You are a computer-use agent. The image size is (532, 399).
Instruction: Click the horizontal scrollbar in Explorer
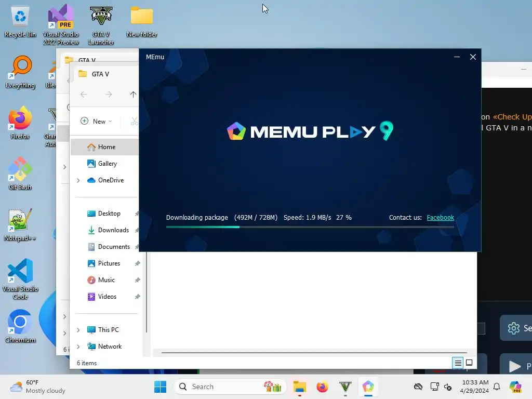[314, 353]
